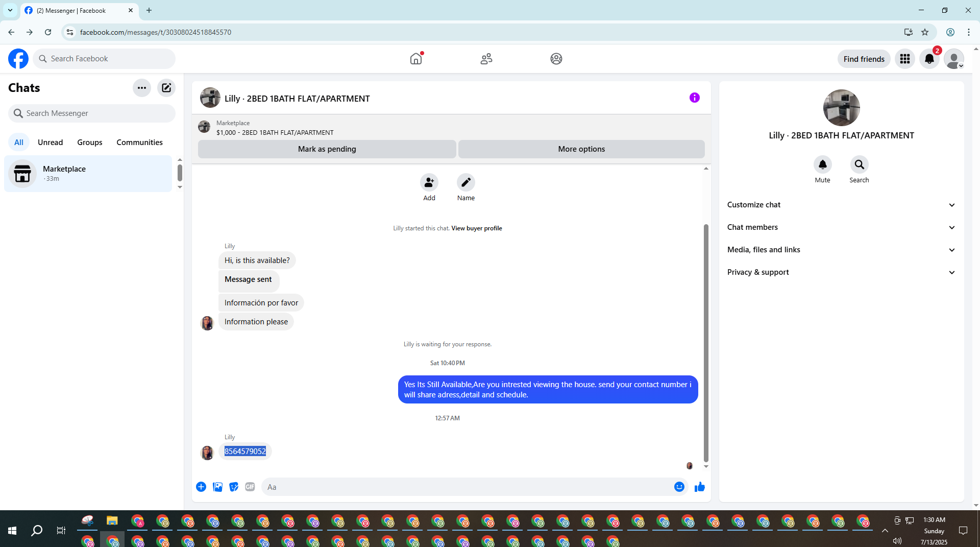This screenshot has height=547, width=980.
Task: Click Lilly's avatar beside phone number
Action: (x=207, y=453)
